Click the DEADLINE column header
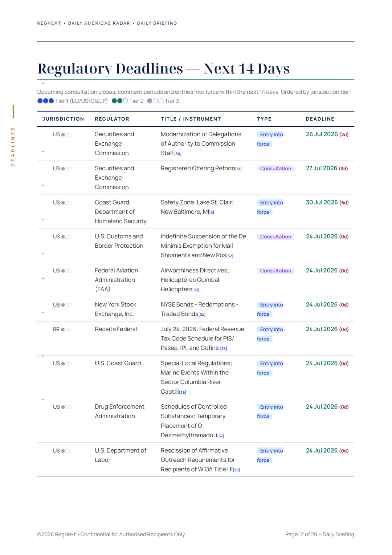392x555 pixels. [320, 119]
